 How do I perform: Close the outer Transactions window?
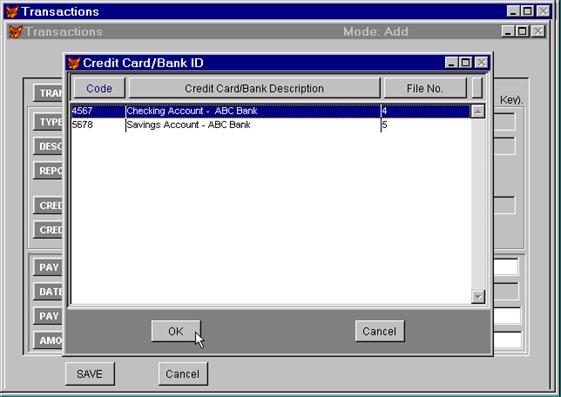(543, 11)
